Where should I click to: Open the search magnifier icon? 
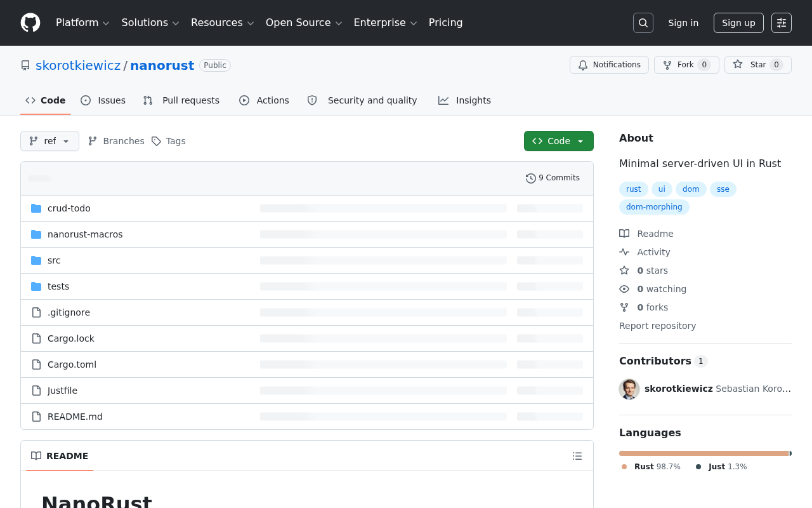643,23
